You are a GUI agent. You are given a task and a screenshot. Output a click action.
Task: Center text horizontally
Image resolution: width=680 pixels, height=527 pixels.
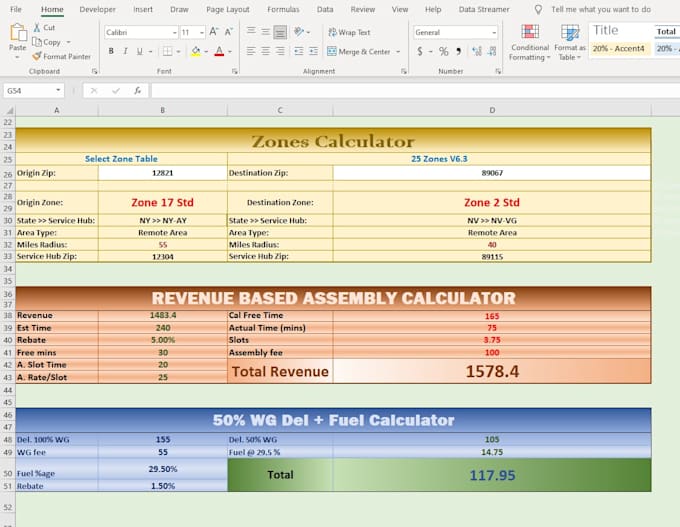pyautogui.click(x=265, y=51)
